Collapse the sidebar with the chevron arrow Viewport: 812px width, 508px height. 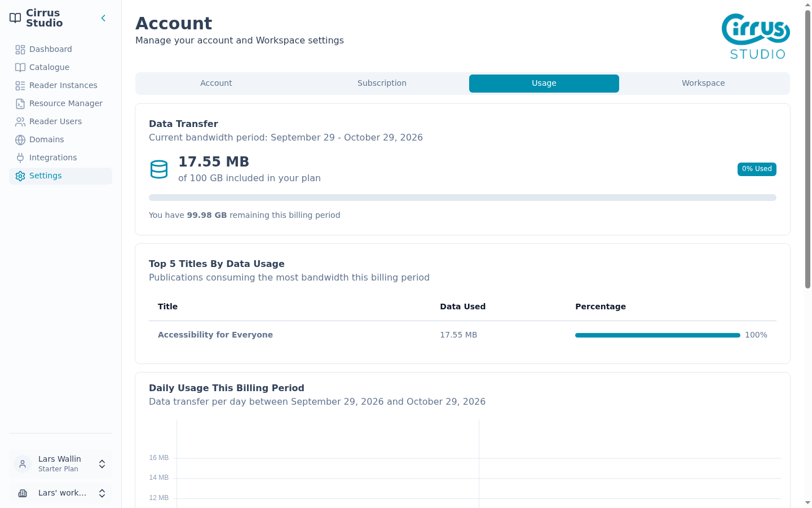point(103,18)
